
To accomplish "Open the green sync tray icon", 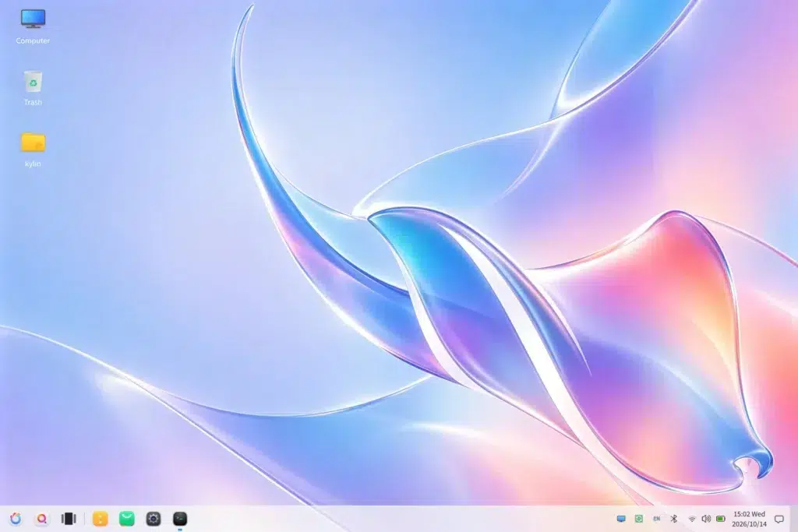I will pyautogui.click(x=639, y=519).
